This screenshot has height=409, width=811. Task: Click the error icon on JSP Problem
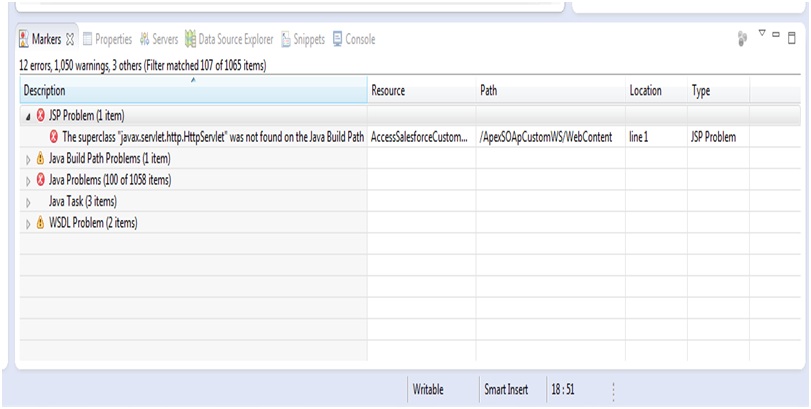coord(41,115)
